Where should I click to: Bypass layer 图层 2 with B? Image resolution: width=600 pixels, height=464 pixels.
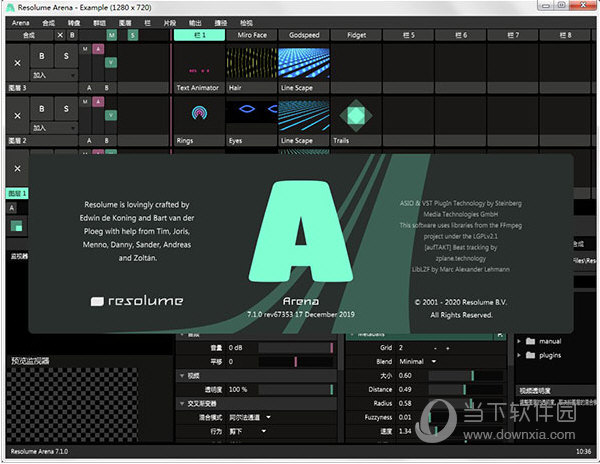coord(42,109)
